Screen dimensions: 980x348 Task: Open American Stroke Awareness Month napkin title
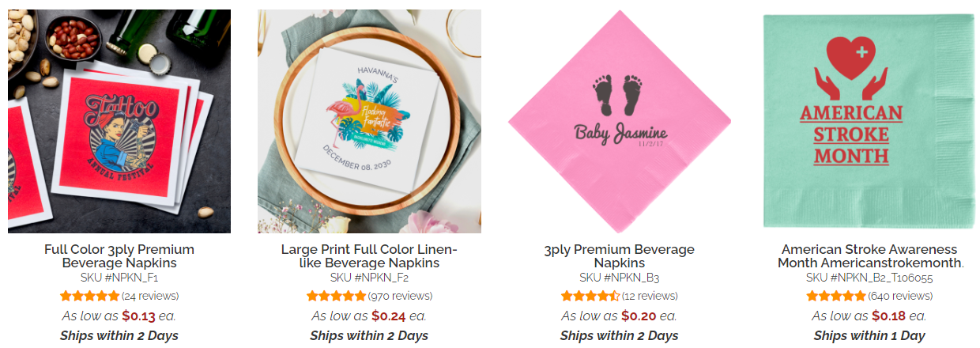869,255
